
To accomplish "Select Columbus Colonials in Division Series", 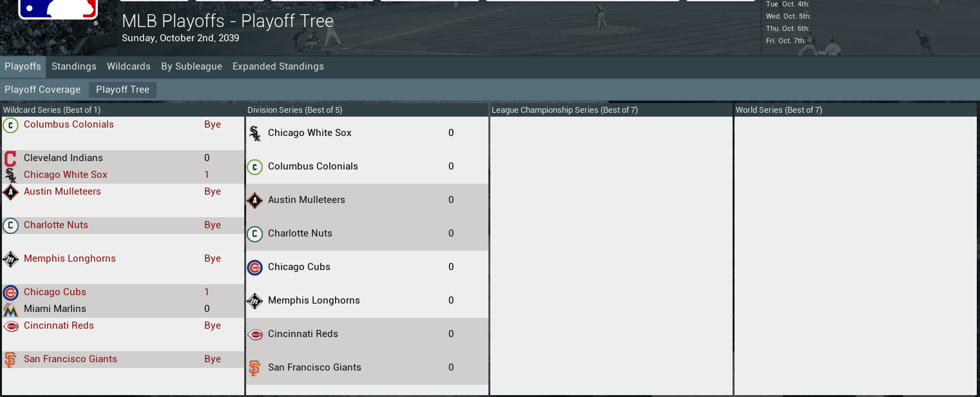I will [313, 166].
